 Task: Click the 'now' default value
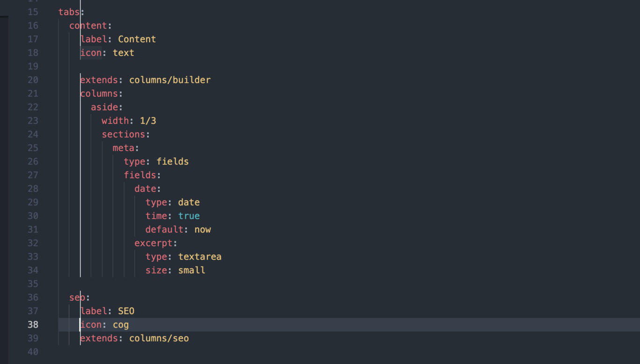[x=203, y=229]
